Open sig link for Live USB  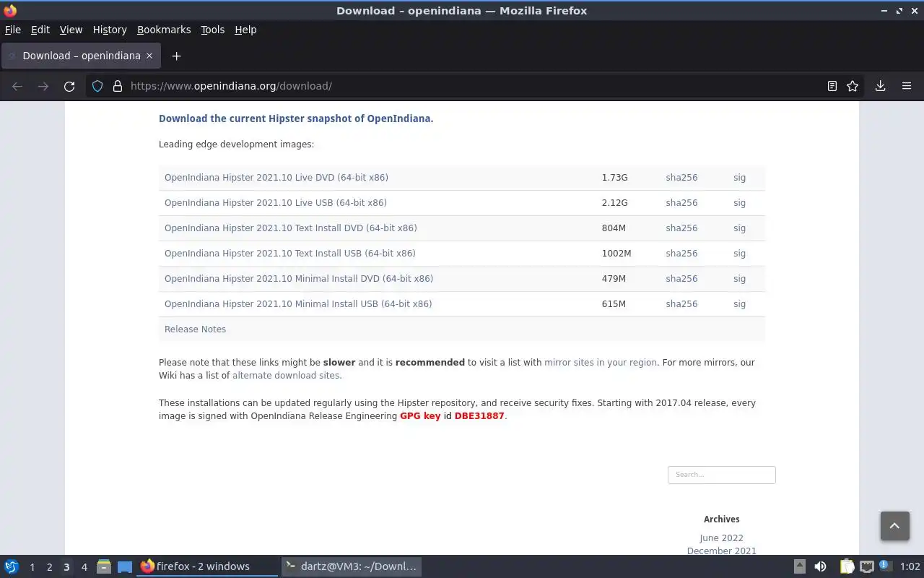tap(739, 203)
